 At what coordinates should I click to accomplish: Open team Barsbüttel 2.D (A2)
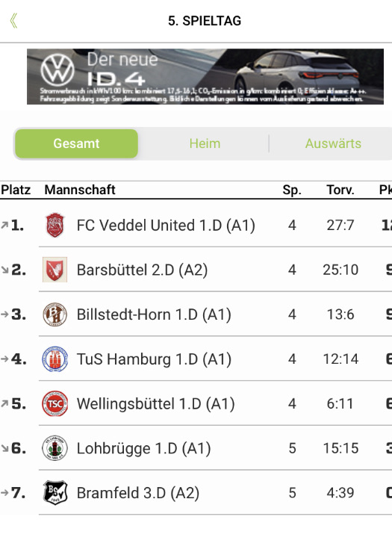click(142, 270)
